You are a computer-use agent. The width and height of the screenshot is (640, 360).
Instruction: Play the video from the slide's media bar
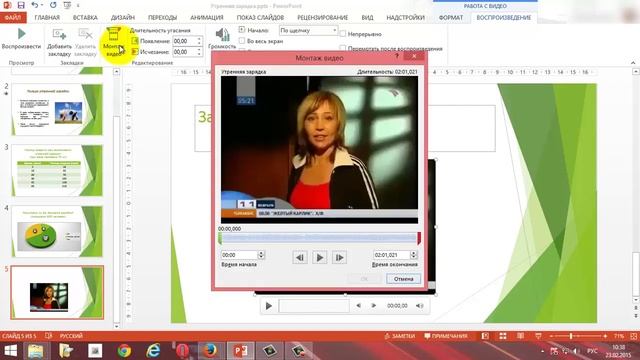(269, 306)
